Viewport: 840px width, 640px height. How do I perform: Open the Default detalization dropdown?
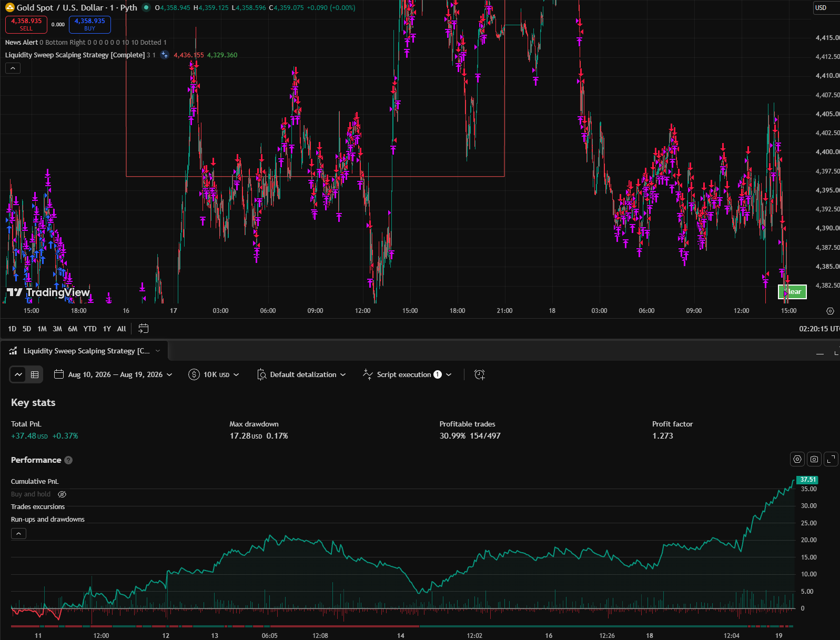(301, 374)
